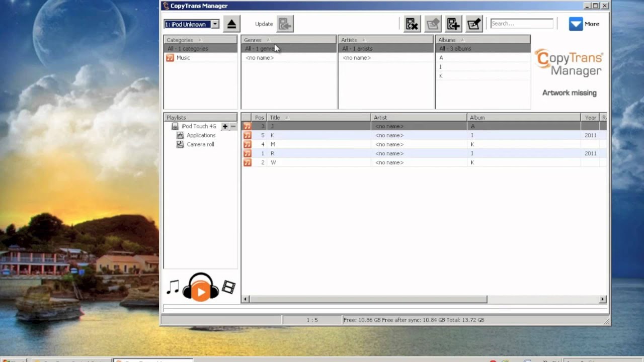Show music with the music note icon
The height and width of the screenshot is (362, 644).
(x=173, y=287)
